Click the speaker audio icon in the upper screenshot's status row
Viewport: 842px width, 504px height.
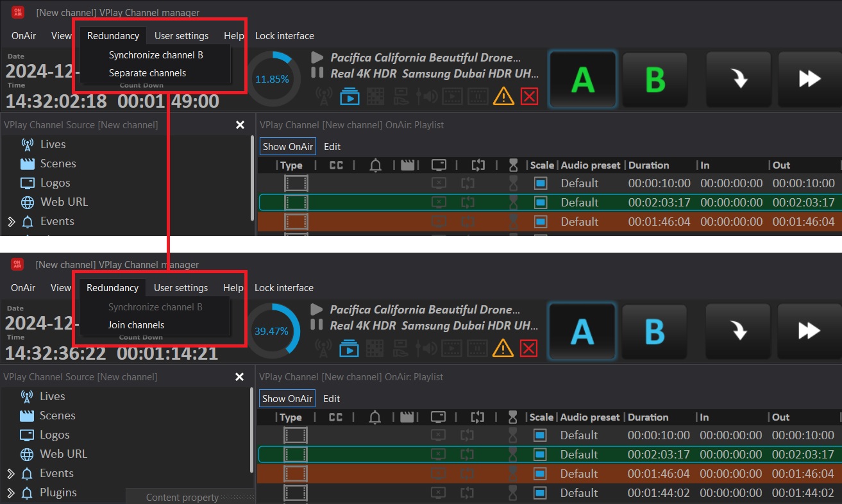(426, 96)
